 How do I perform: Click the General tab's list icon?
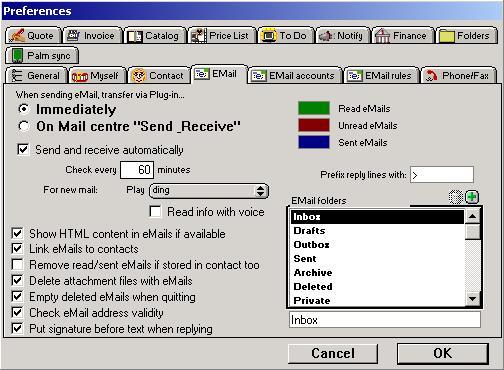pos(17,76)
